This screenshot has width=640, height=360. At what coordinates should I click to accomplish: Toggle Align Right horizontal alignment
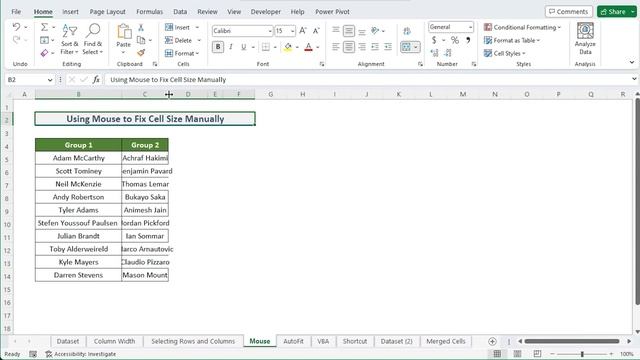[362, 47]
